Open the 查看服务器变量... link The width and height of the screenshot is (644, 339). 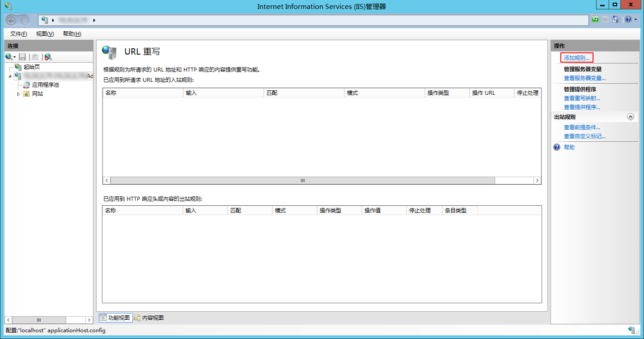pos(585,78)
